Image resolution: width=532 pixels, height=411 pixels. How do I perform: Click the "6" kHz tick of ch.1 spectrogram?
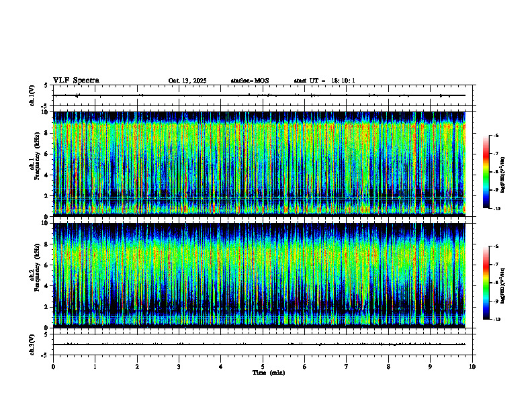coord(46,154)
